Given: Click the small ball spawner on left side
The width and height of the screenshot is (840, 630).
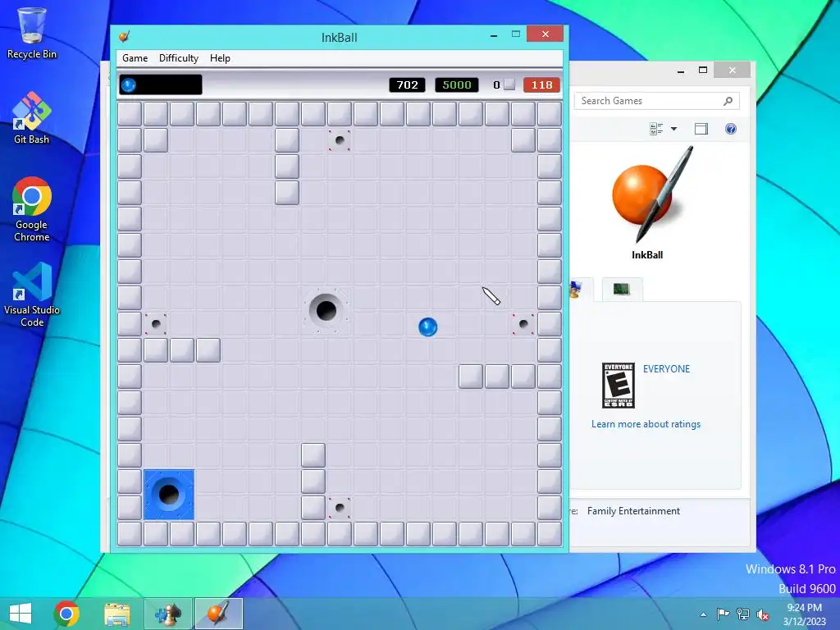Looking at the screenshot, I should pyautogui.click(x=156, y=323).
